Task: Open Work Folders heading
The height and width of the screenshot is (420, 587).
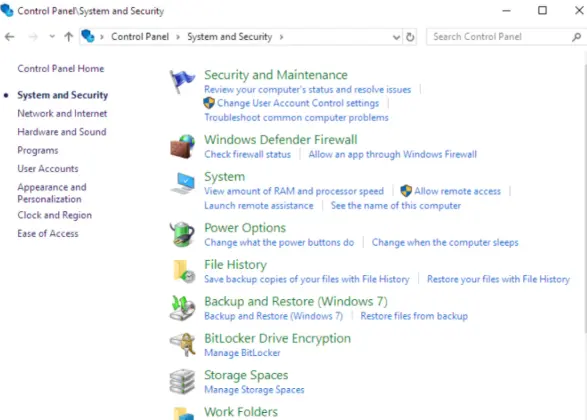Action: (x=241, y=412)
